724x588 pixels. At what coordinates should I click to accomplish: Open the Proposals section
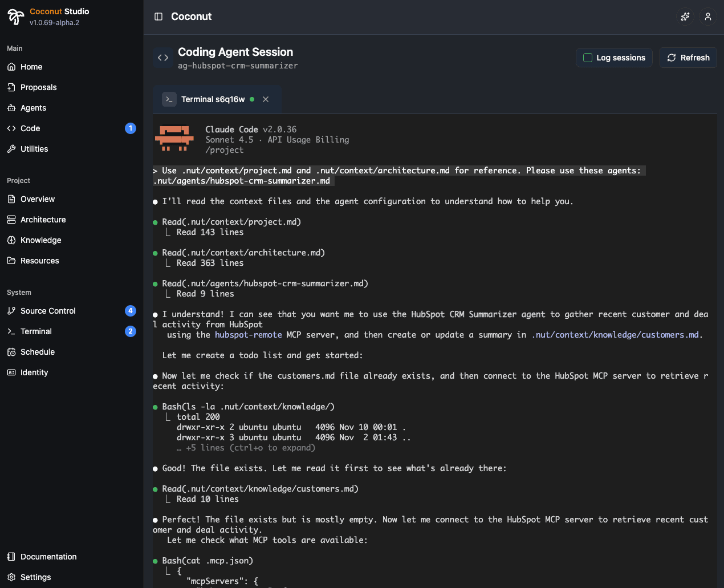pyautogui.click(x=38, y=87)
